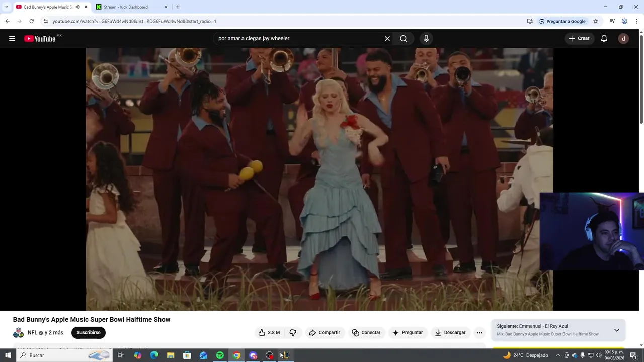Open Outlook mail from the taskbar
Viewport: 644px width, 362px height.
(204, 355)
